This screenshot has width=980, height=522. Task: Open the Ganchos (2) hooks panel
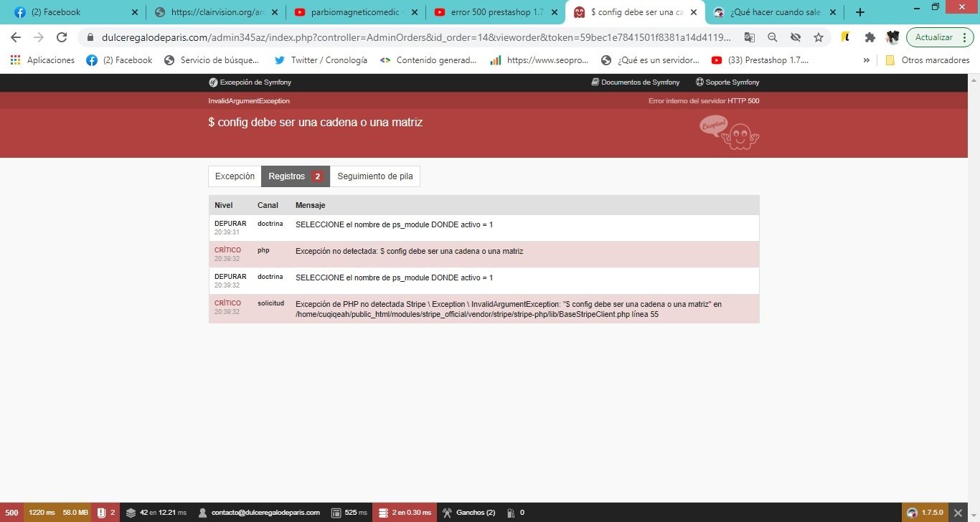coord(468,513)
